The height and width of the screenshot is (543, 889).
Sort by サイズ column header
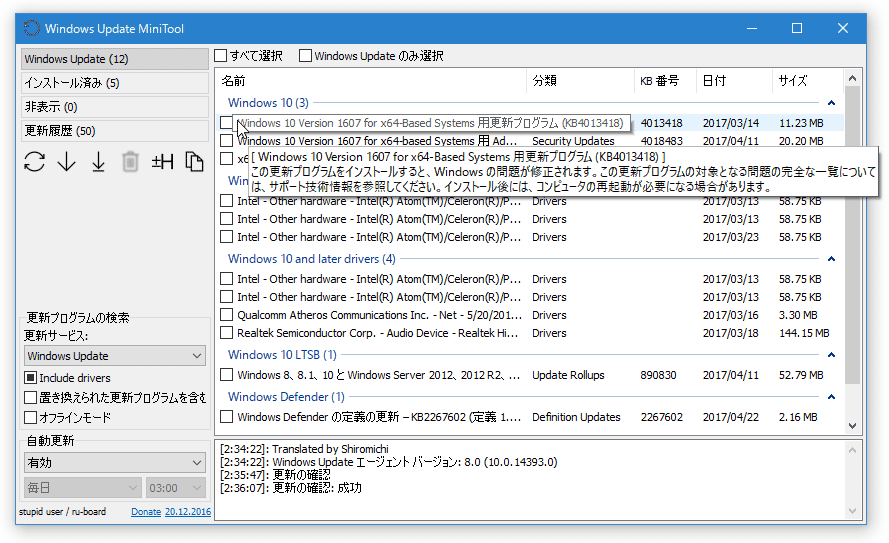click(808, 80)
